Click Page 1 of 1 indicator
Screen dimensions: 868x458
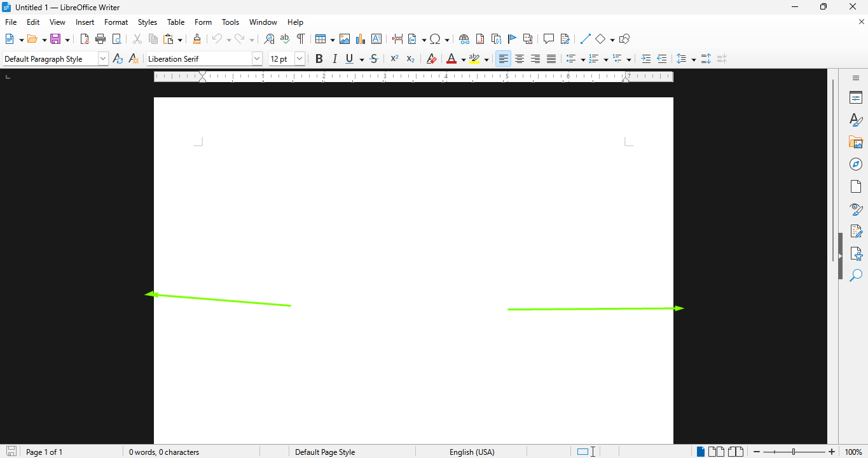coord(44,452)
